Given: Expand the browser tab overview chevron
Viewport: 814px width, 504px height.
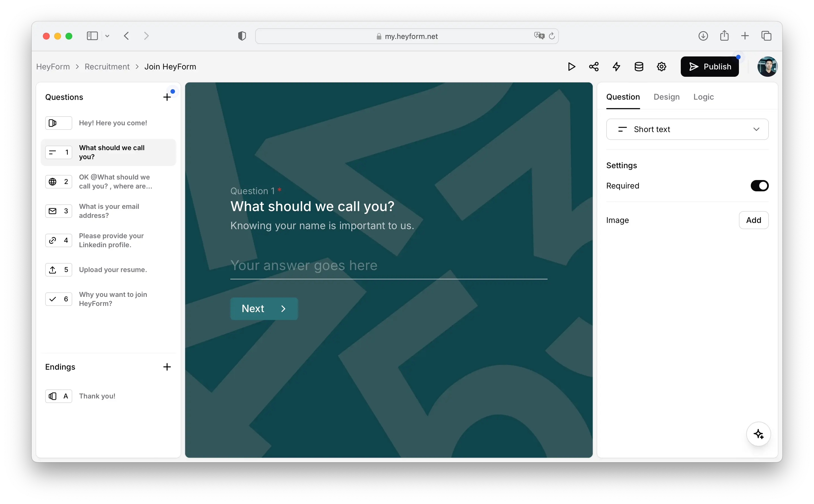Looking at the screenshot, I should tap(107, 36).
